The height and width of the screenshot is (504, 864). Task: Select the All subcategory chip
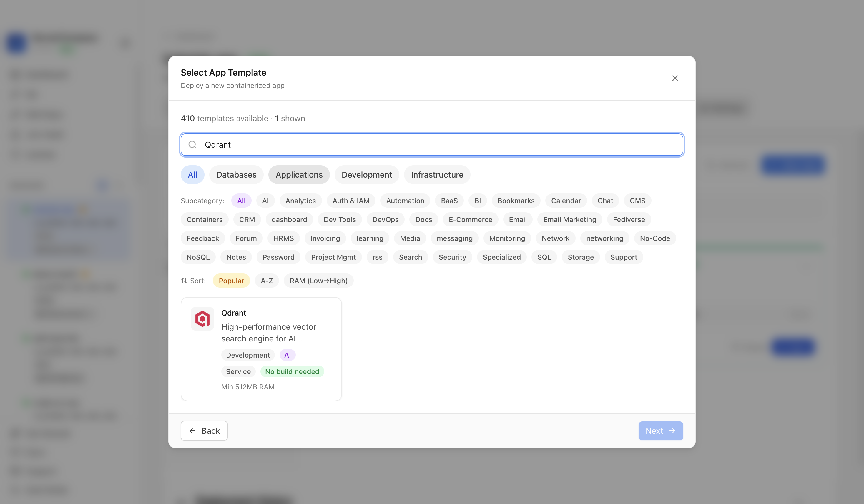tap(241, 201)
